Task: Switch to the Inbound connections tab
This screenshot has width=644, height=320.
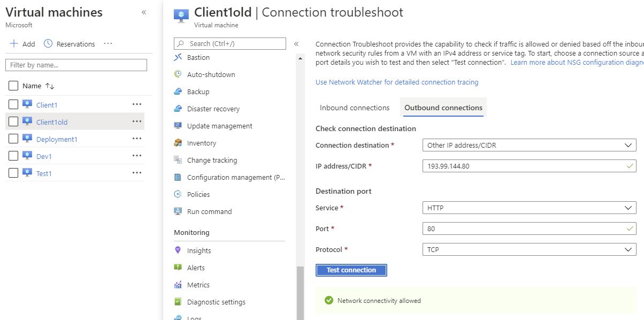Action: click(354, 108)
